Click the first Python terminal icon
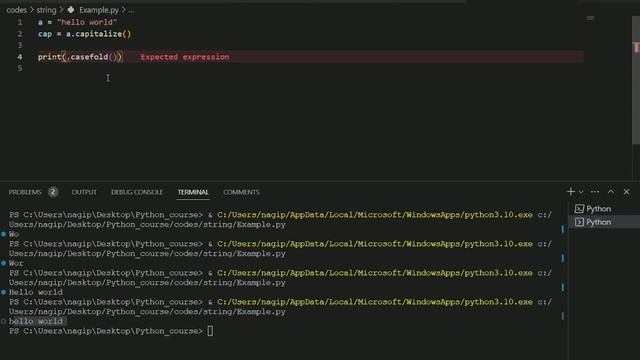 579,209
